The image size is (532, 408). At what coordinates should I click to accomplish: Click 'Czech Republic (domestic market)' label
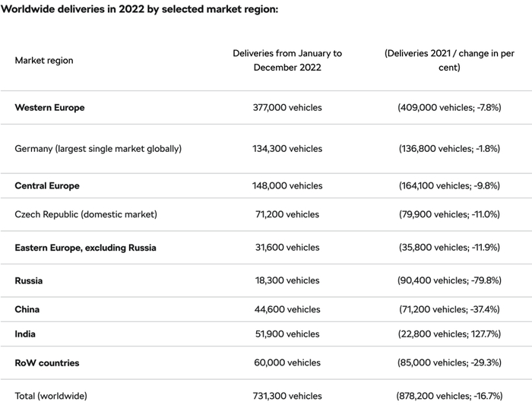86,215
